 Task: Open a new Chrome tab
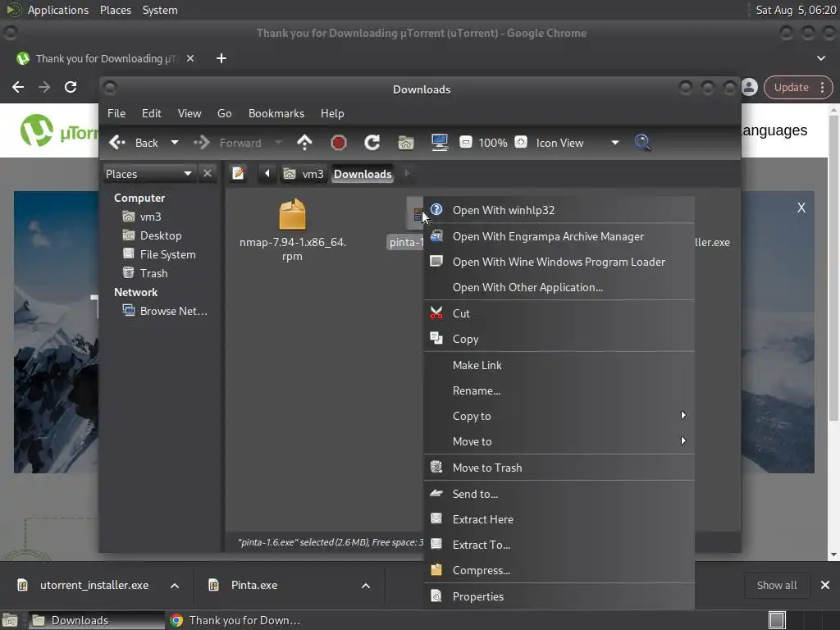[x=221, y=58]
